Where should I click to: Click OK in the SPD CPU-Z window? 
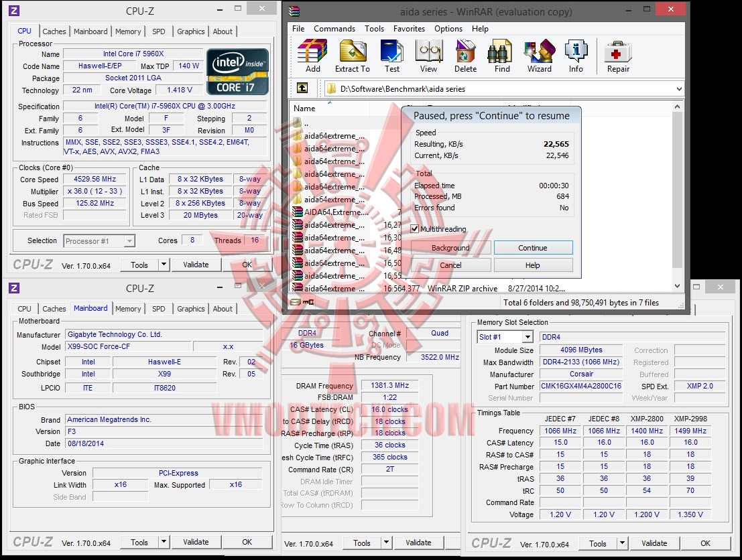[706, 543]
